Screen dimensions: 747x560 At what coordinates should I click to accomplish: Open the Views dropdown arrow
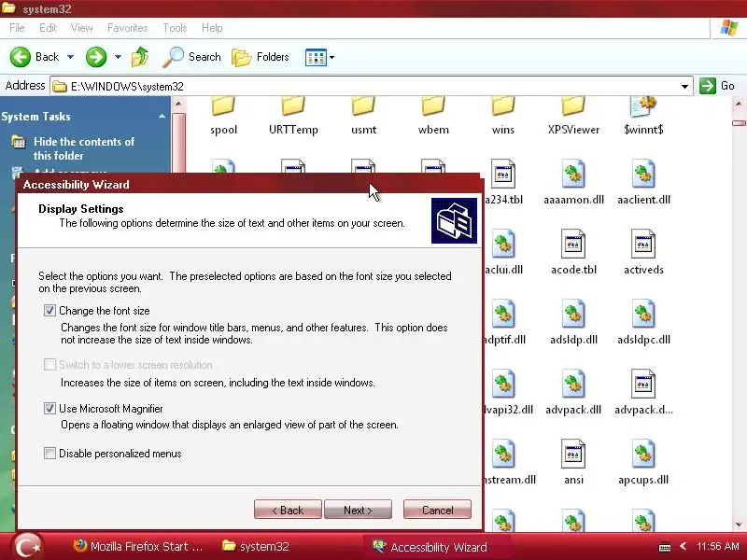332,58
